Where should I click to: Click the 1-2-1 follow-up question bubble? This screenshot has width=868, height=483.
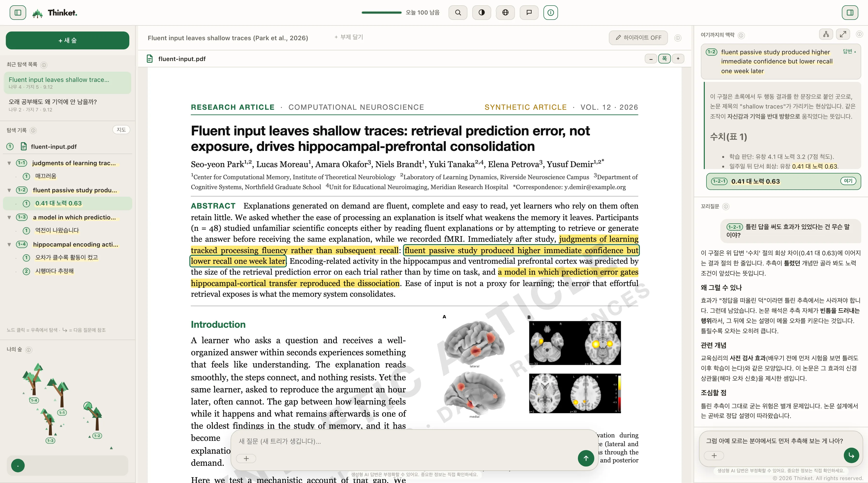[x=790, y=231]
